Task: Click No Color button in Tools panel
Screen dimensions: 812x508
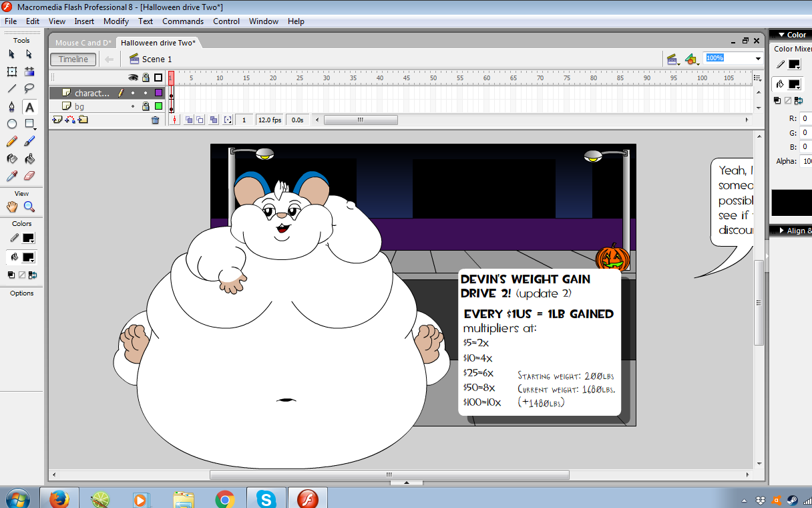Action: coord(22,275)
